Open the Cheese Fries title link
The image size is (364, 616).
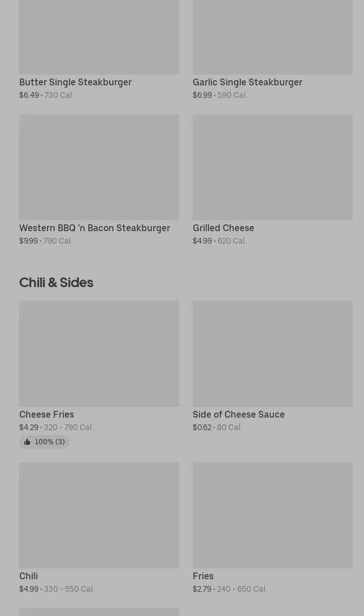[x=46, y=415]
